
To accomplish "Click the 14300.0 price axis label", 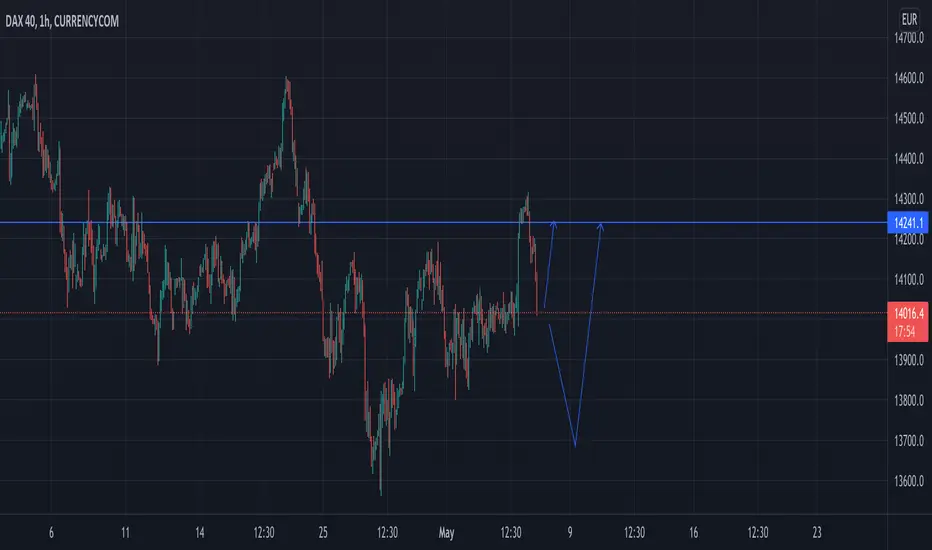I will pyautogui.click(x=909, y=199).
